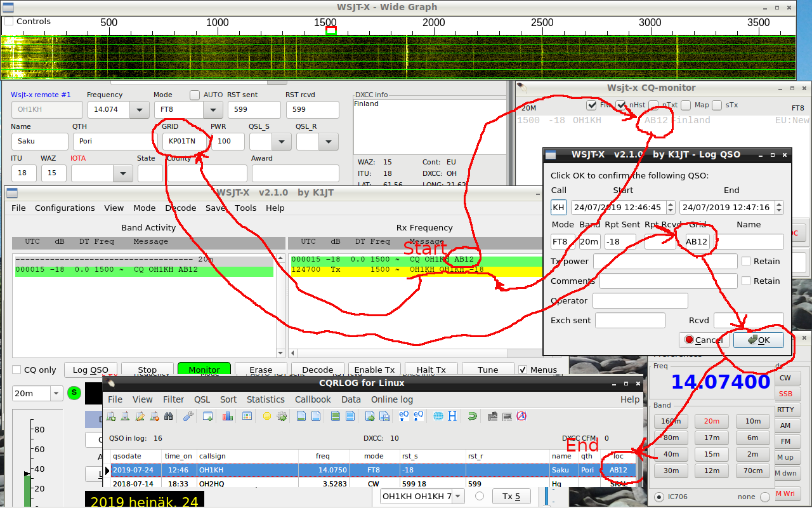Open the Callbook menu in CQRLOG
The height and width of the screenshot is (508, 812).
[313, 399]
